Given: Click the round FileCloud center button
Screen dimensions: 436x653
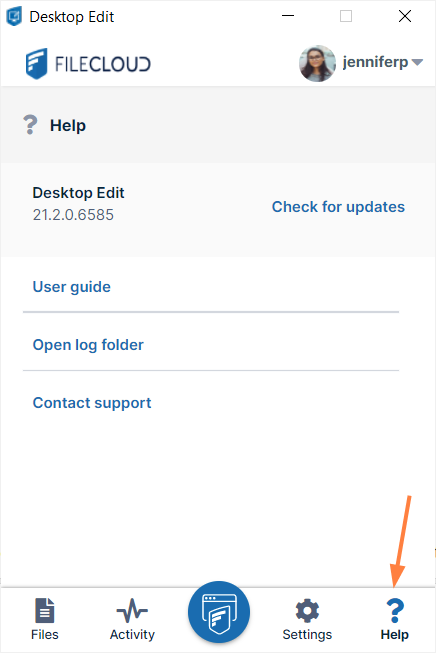Looking at the screenshot, I should pos(219,612).
